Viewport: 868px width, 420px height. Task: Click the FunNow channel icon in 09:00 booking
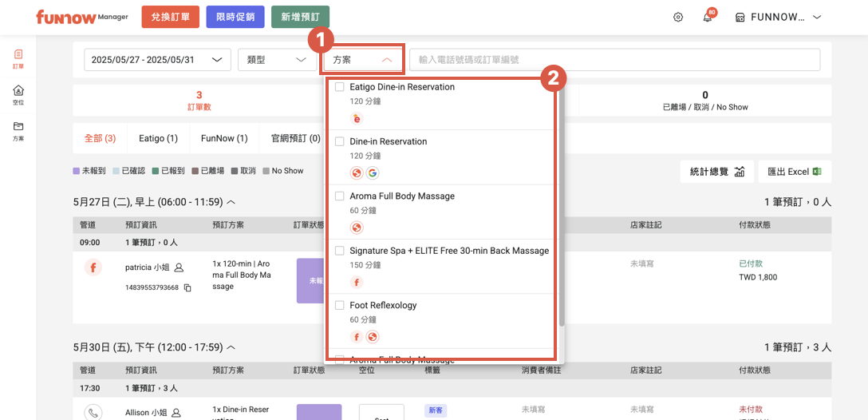(x=93, y=267)
